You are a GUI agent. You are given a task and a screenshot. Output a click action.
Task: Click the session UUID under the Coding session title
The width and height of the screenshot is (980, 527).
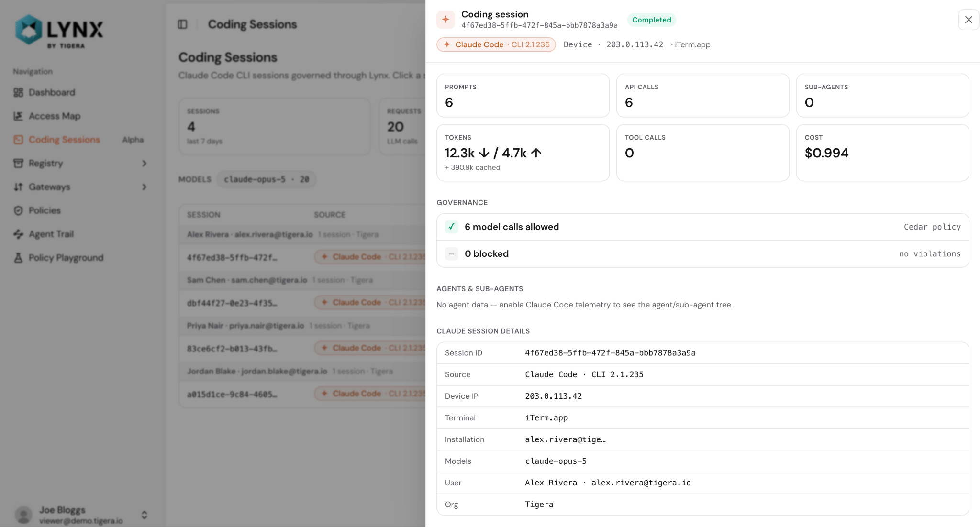pos(539,25)
